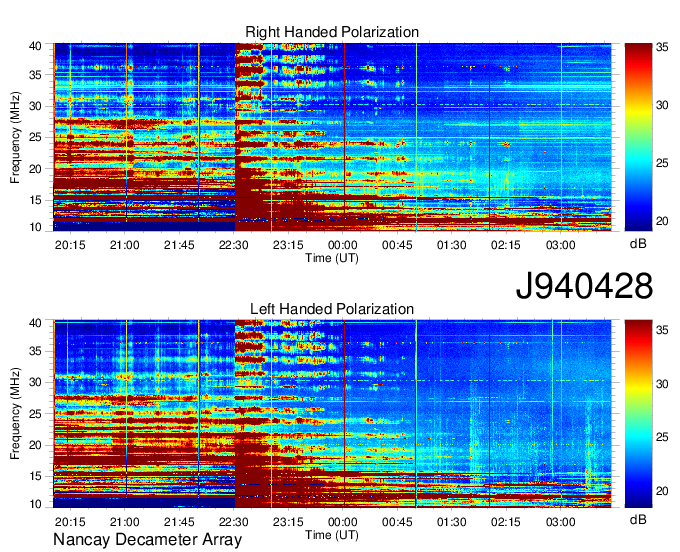Click 21:00 time tick on Left Handed plot
The width and height of the screenshot is (680, 552).
coord(124,522)
